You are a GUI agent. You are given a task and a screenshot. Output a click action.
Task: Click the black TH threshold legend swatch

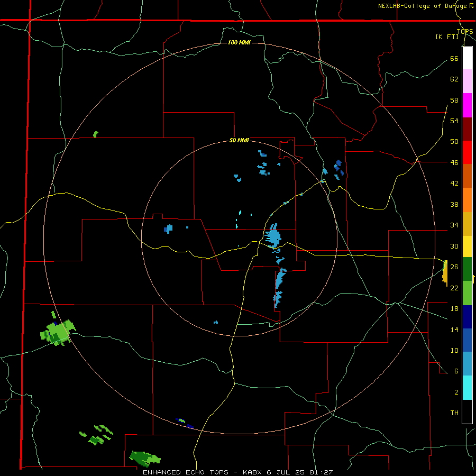pos(467,411)
